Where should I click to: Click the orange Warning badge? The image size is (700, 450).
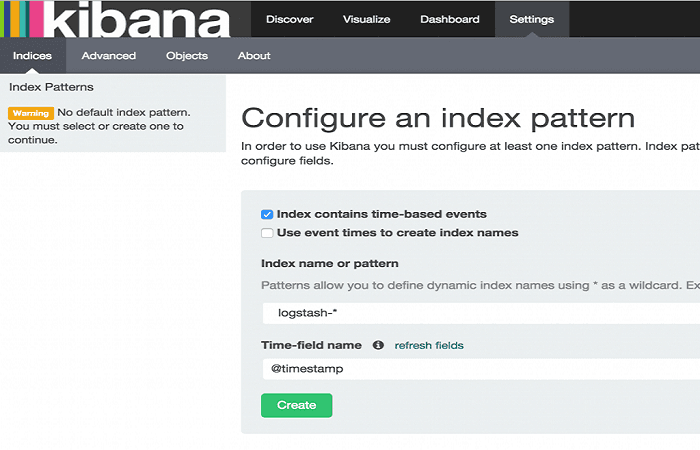[x=30, y=113]
